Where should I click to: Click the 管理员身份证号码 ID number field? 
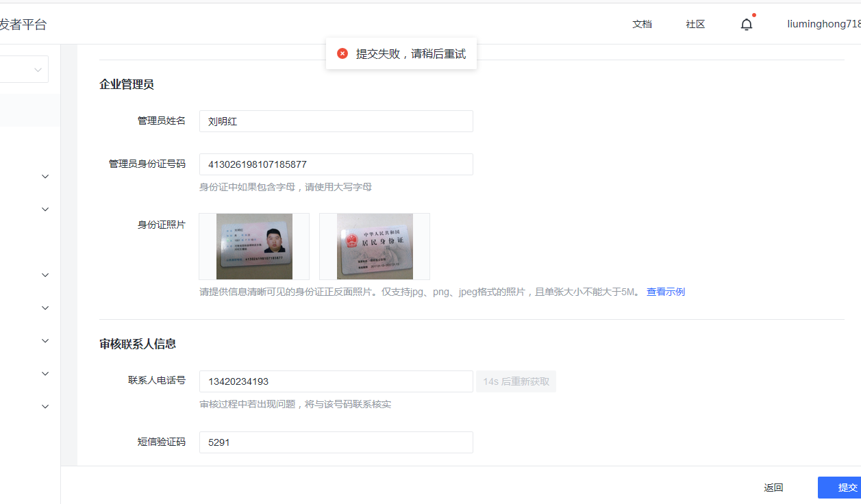point(336,164)
